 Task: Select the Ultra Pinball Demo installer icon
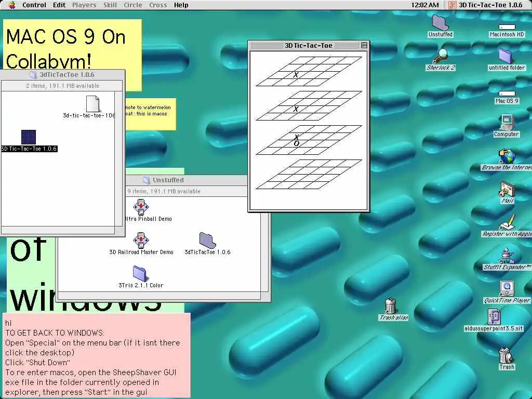click(x=141, y=207)
